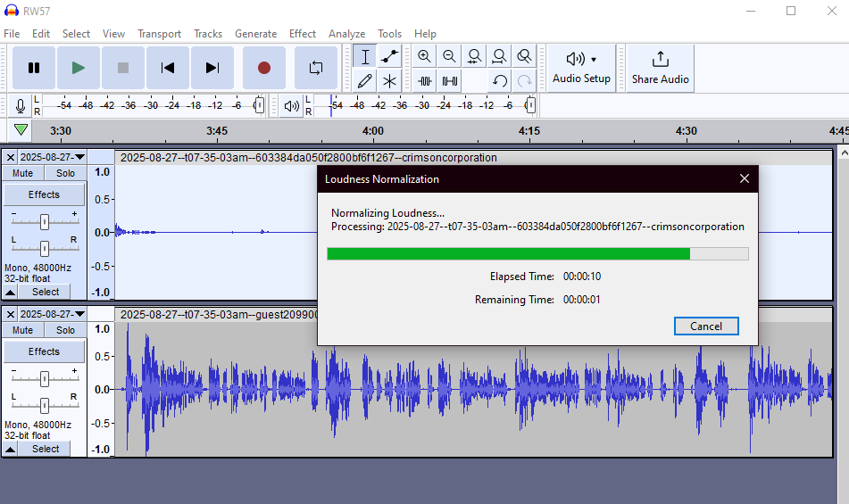The height and width of the screenshot is (504, 849).
Task: Open crimsoncorporation track name dropdown menu
Action: (53, 157)
